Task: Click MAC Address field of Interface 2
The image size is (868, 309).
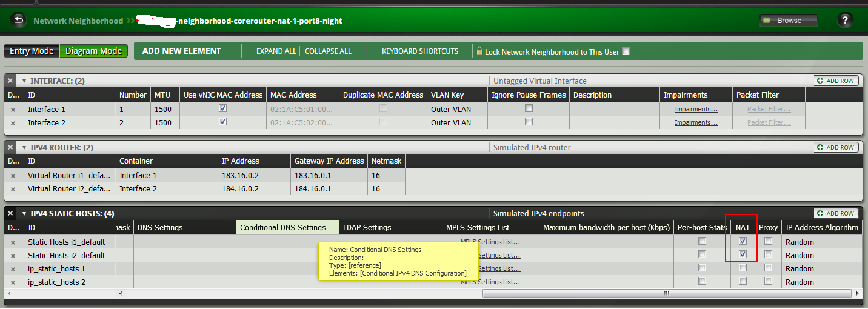Action: click(x=302, y=123)
